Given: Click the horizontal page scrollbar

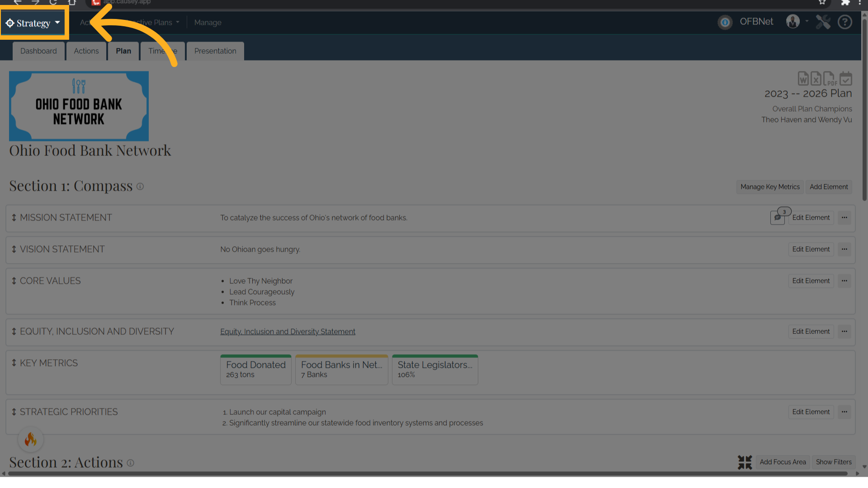Looking at the screenshot, I should tap(428, 474).
